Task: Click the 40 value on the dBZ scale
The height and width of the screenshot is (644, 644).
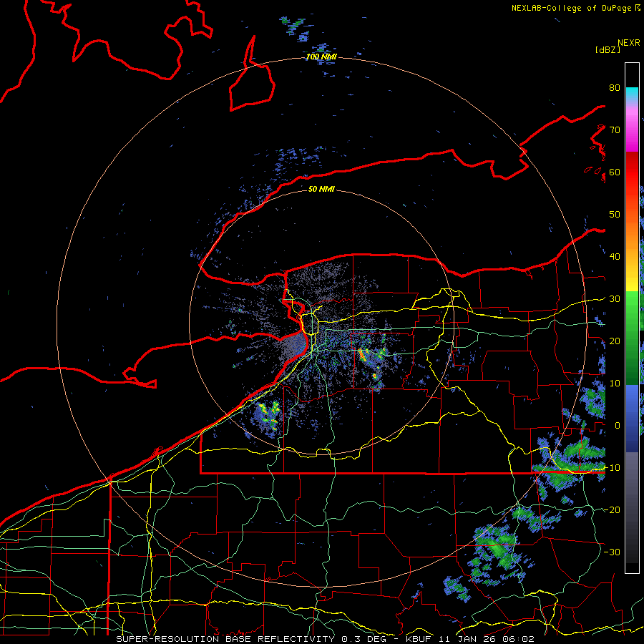Action: (x=615, y=257)
